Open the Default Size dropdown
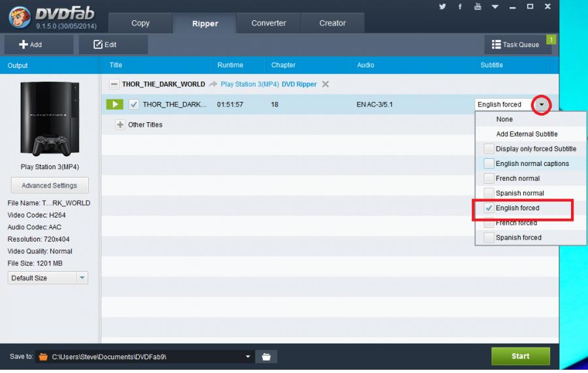 tap(82, 278)
